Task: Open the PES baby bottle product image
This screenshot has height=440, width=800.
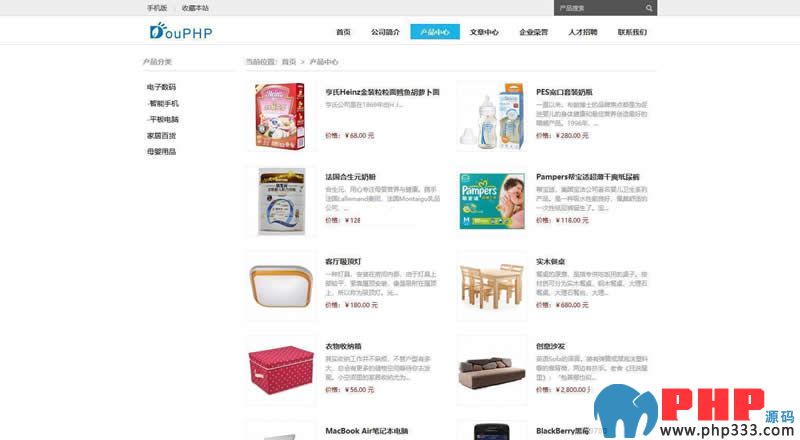Action: tap(492, 116)
